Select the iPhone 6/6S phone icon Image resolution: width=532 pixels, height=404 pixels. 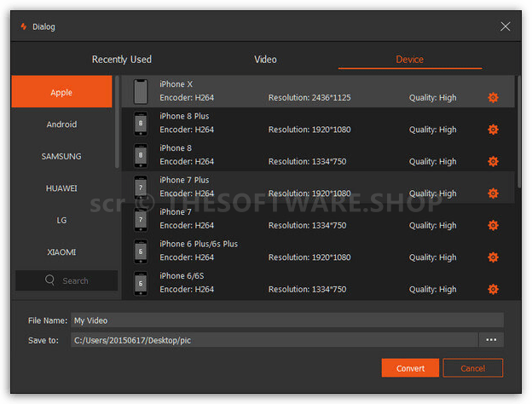click(141, 283)
